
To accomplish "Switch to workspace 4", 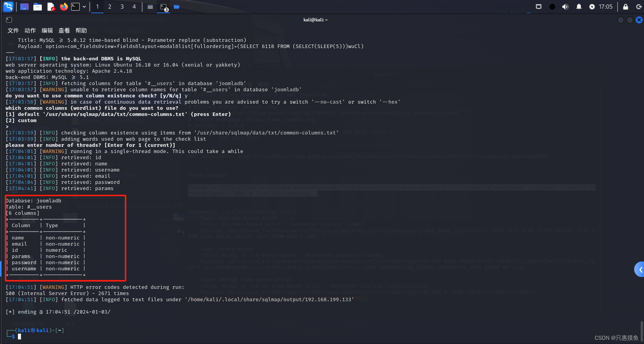I will [x=134, y=6].
